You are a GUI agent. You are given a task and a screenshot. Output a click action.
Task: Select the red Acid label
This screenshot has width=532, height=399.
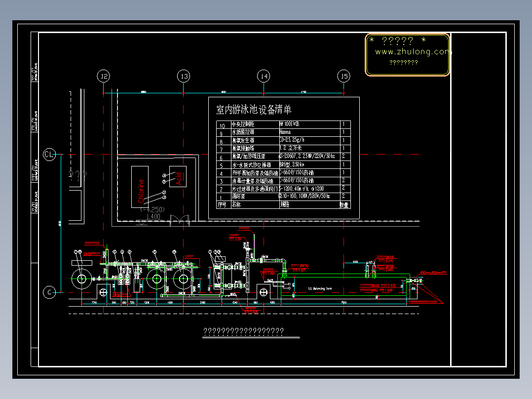pyautogui.click(x=179, y=179)
